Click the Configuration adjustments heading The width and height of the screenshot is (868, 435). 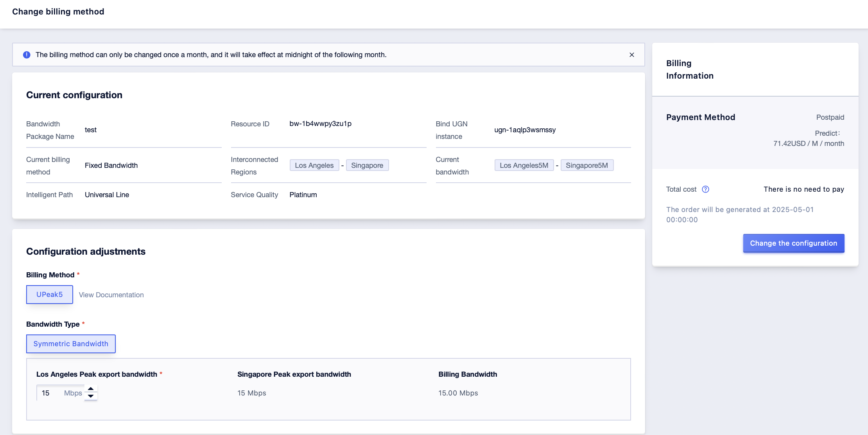[86, 252]
